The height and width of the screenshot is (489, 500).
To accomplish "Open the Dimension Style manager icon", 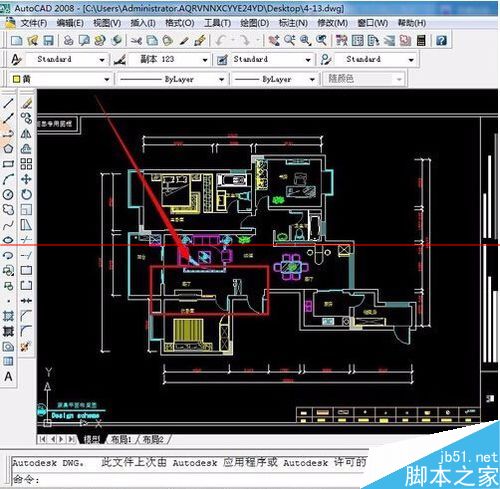I will click(120, 60).
